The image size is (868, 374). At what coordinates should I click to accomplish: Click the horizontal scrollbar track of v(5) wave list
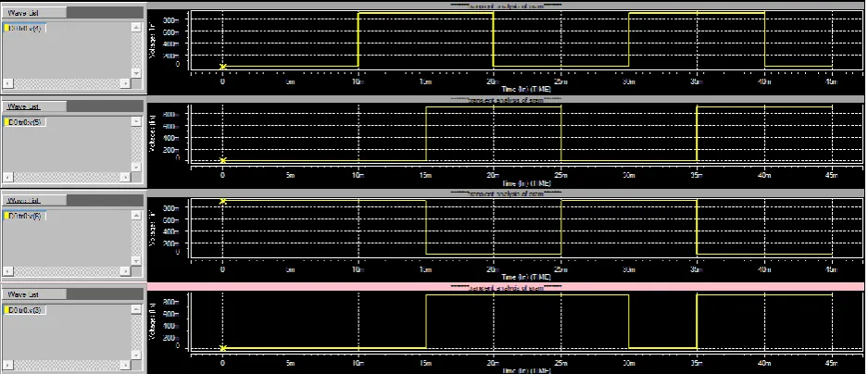tap(67, 178)
